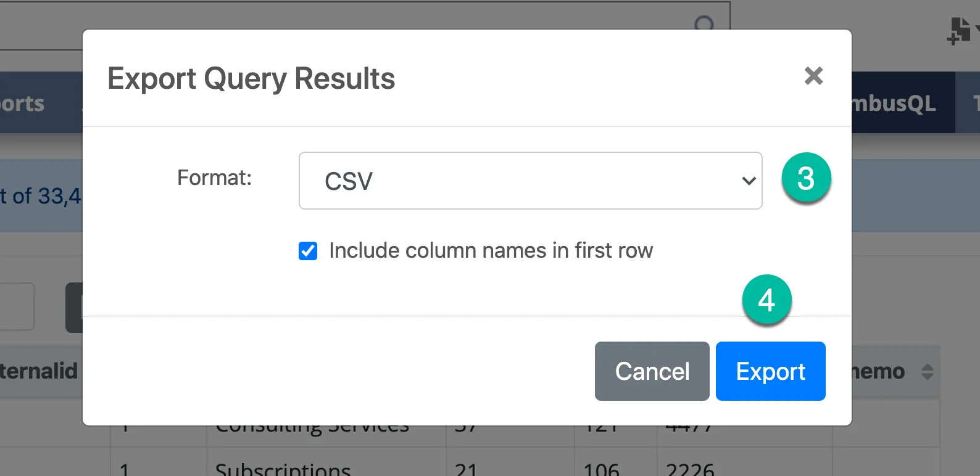The image size is (980, 476).
Task: Click the dark button left of the dialog
Action: tap(74, 307)
